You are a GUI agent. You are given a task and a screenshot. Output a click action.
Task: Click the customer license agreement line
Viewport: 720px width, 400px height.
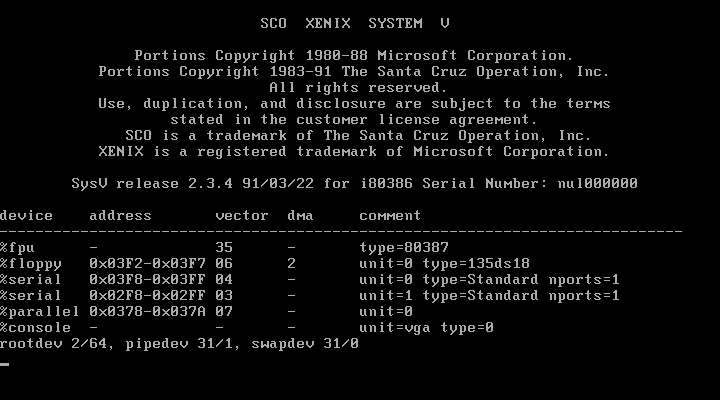click(x=354, y=120)
